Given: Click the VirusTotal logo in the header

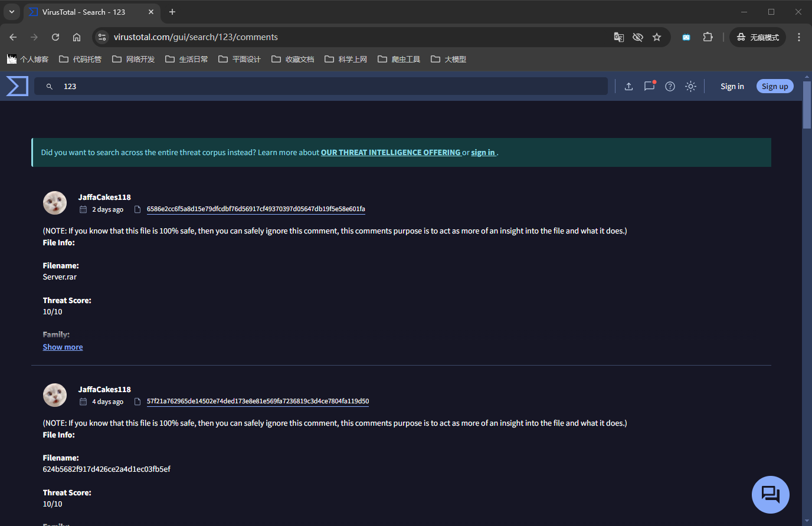Looking at the screenshot, I should [17, 86].
